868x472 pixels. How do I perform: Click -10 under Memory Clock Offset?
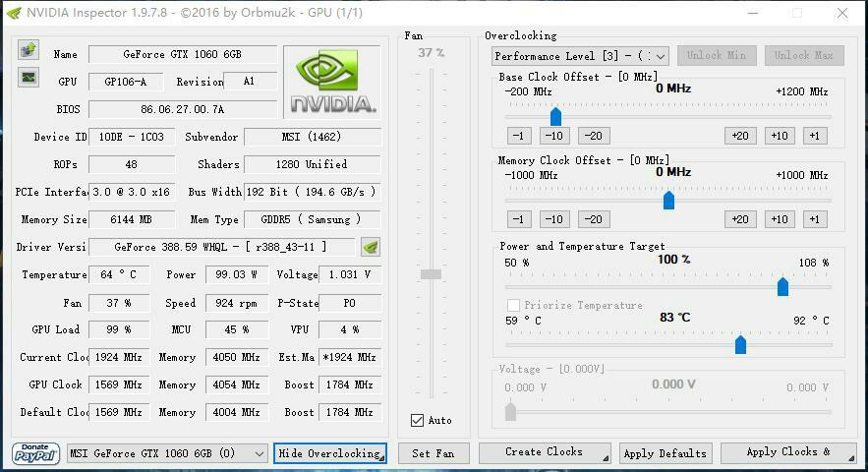(x=554, y=219)
